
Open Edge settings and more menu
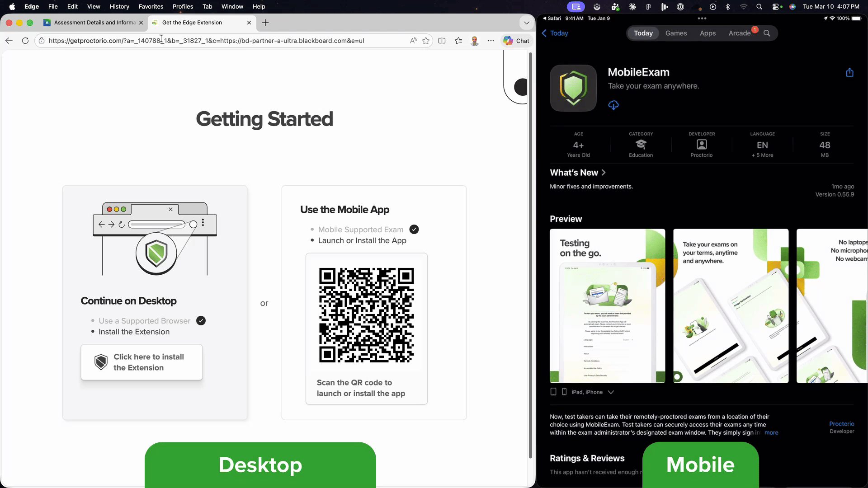[x=491, y=41]
